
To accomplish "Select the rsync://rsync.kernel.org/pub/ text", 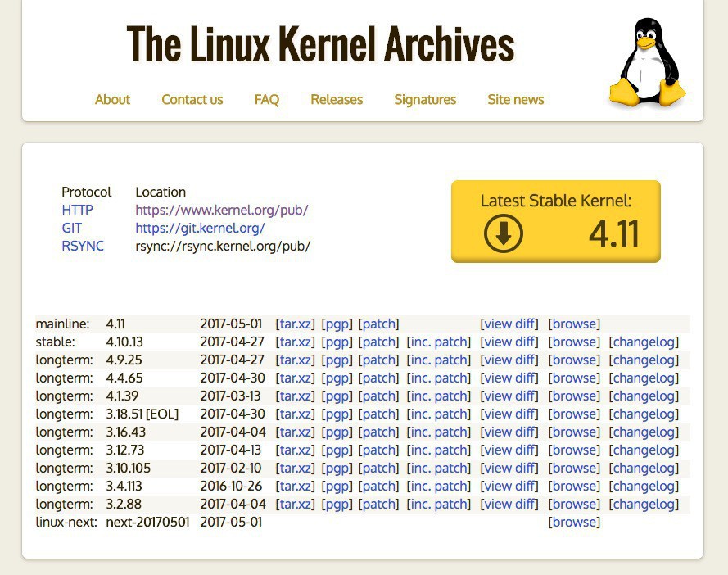I will (223, 246).
